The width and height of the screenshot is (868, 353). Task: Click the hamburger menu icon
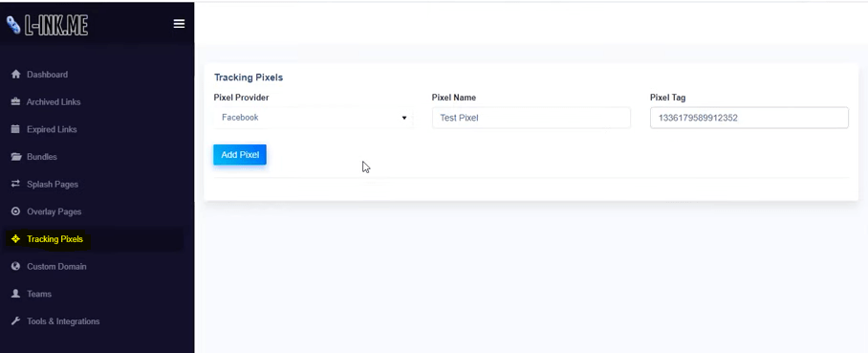pos(179,24)
